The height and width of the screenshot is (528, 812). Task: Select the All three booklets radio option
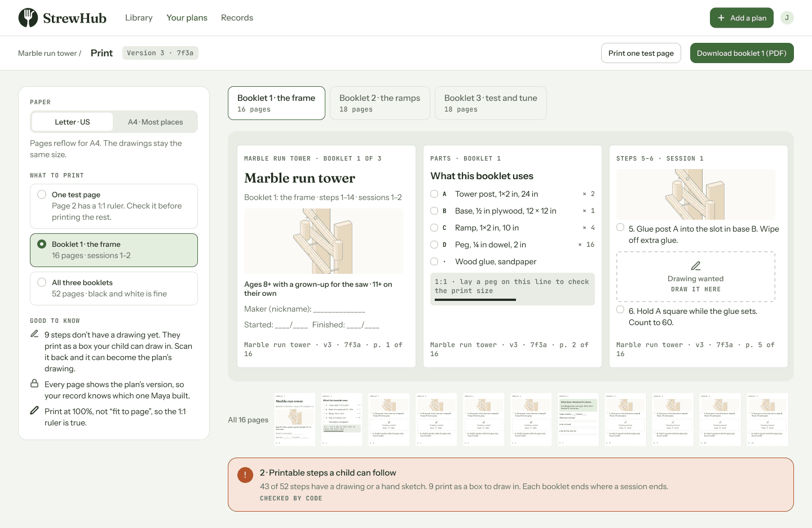click(x=114, y=289)
